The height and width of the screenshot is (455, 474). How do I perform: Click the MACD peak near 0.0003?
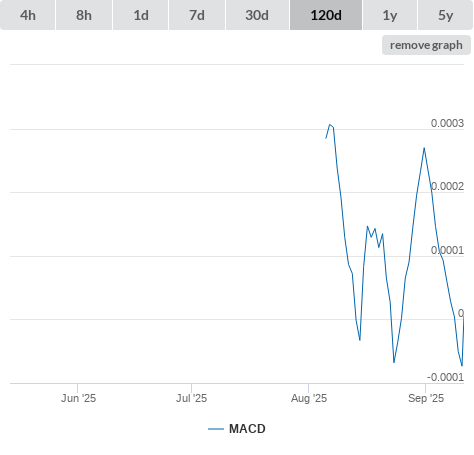330,125
